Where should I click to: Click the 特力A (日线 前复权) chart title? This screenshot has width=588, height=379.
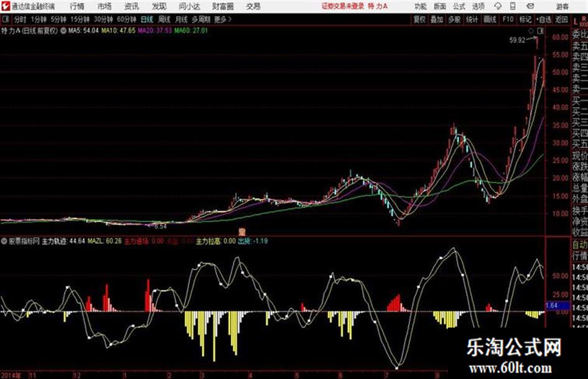point(30,30)
